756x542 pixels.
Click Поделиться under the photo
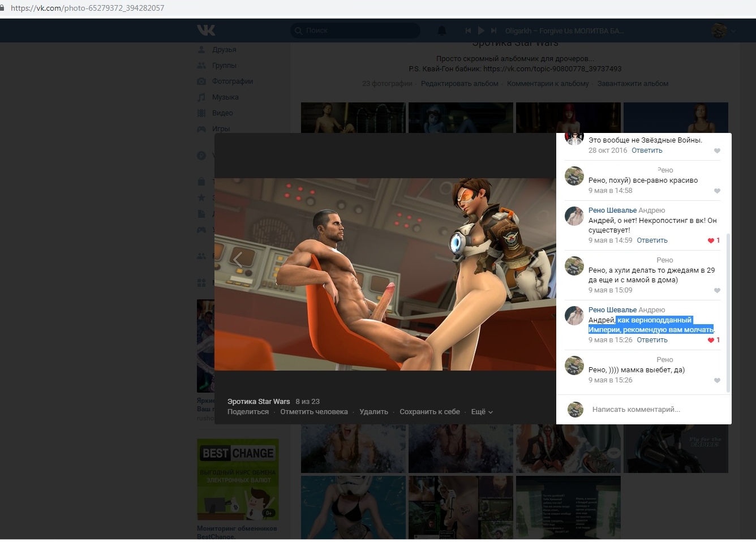[x=248, y=412]
